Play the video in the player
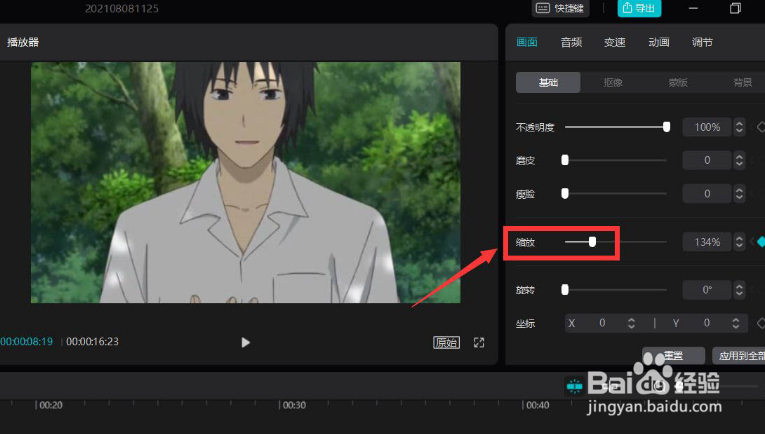765x434 pixels. click(245, 342)
